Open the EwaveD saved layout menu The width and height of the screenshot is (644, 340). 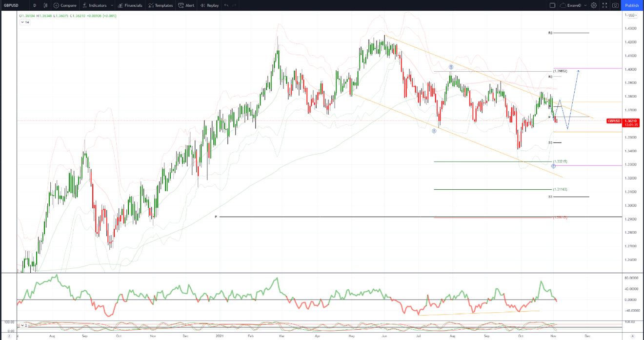click(573, 5)
